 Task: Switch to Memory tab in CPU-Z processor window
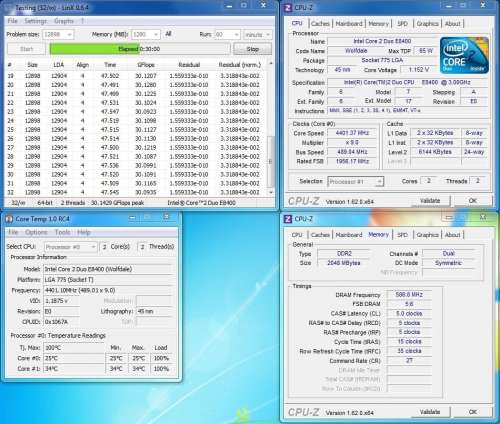pyautogui.click(x=378, y=24)
